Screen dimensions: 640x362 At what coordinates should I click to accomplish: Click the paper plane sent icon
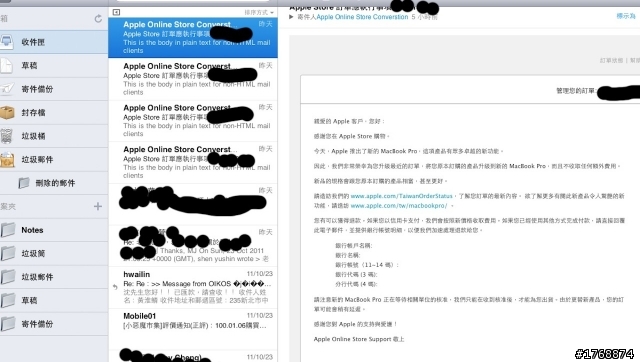pos(7,89)
